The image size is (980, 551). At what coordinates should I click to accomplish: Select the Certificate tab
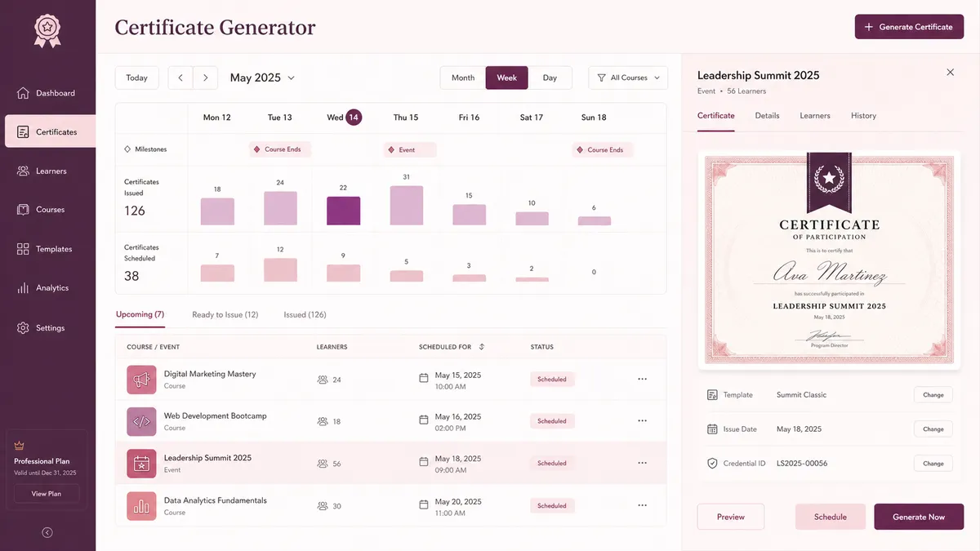tap(716, 116)
